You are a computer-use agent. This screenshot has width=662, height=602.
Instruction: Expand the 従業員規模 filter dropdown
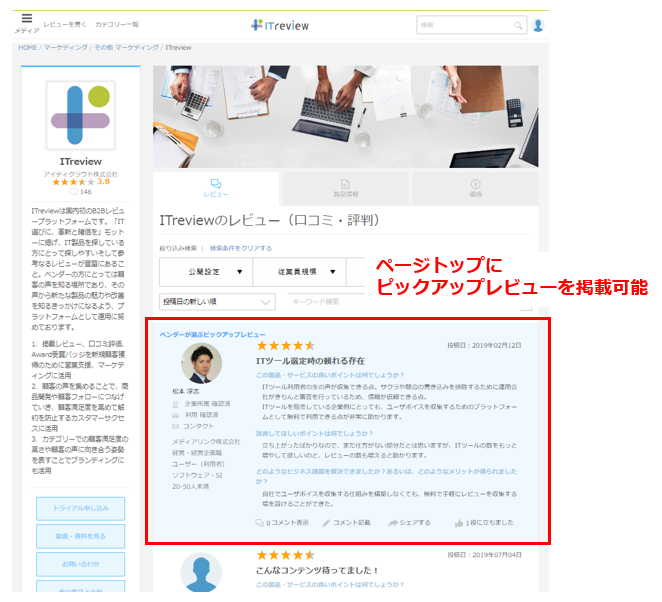299,272
